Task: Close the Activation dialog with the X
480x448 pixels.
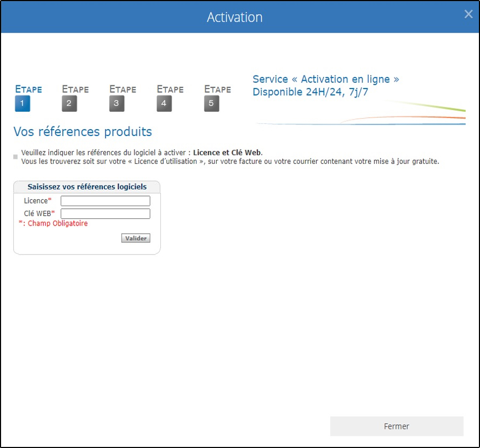Action: tap(468, 15)
